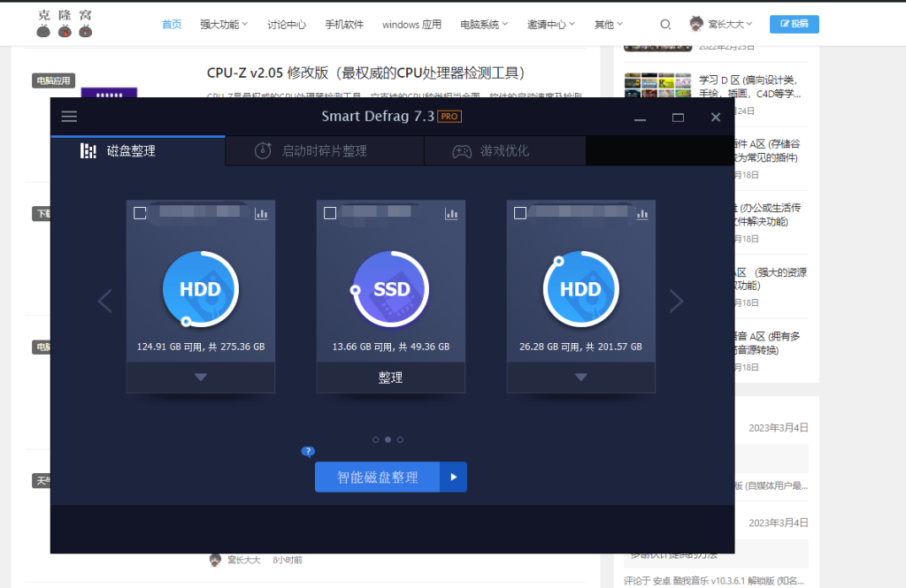This screenshot has width=906, height=588.
Task: Click the 克隆窝 website logo
Action: point(64,23)
